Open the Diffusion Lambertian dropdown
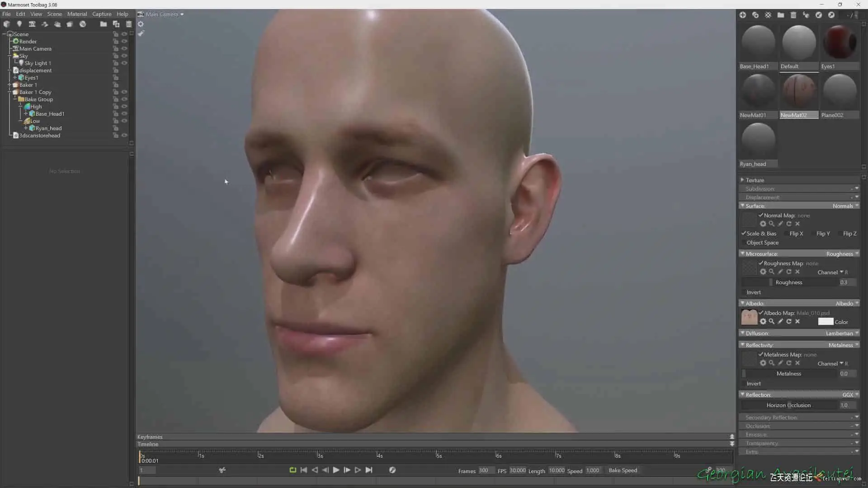The width and height of the screenshot is (868, 488). 842,333
